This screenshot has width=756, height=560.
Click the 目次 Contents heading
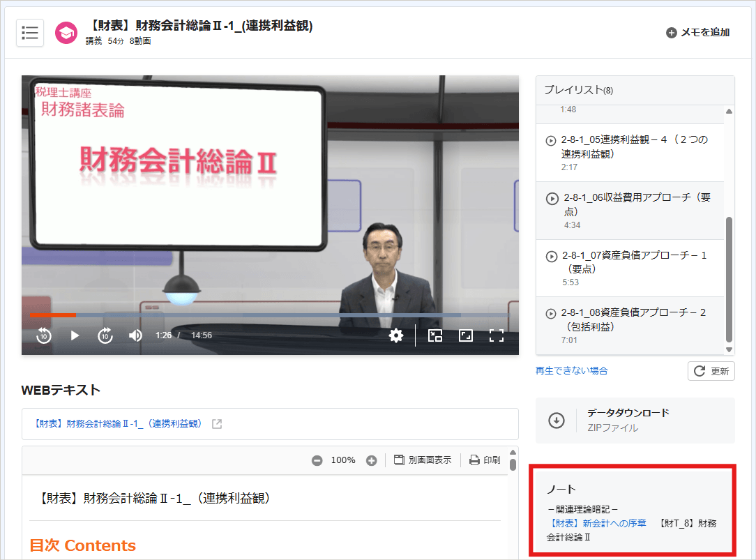(83, 545)
